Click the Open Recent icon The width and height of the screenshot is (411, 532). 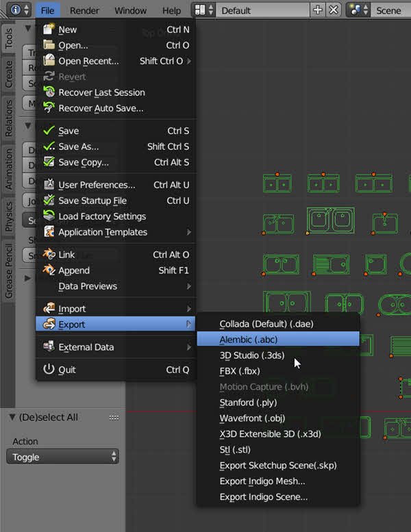click(x=49, y=61)
